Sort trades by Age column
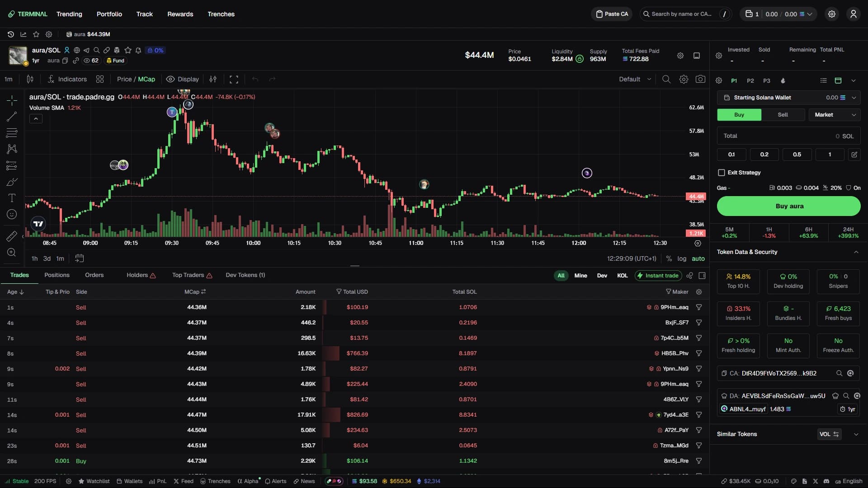 pyautogui.click(x=15, y=292)
